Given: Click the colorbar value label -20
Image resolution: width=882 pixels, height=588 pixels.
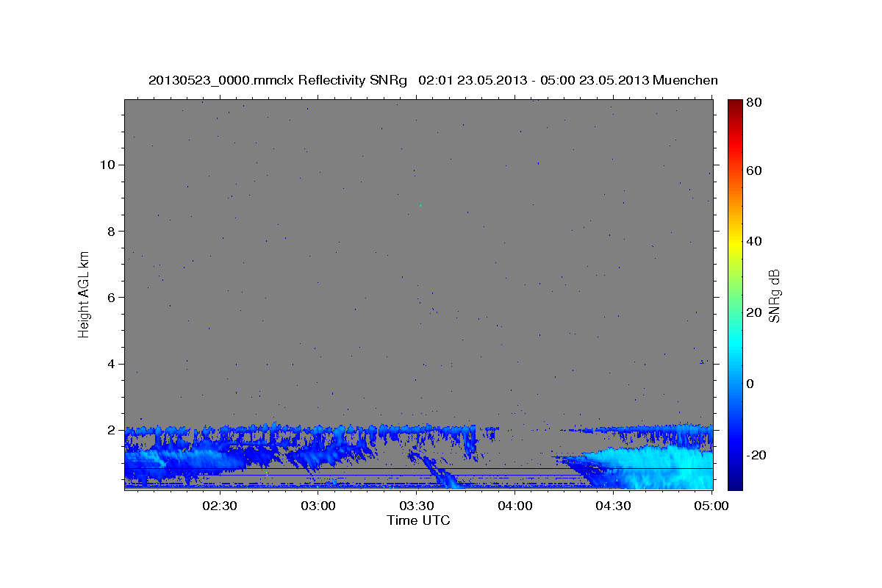Looking at the screenshot, I should [x=757, y=455].
